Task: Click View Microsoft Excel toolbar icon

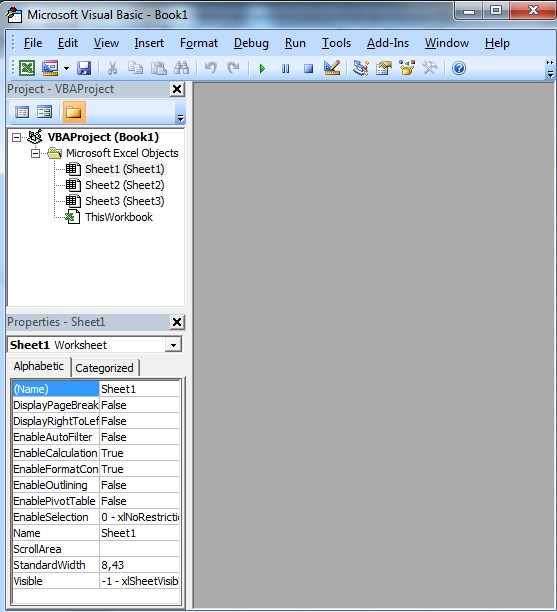Action: coord(27,68)
